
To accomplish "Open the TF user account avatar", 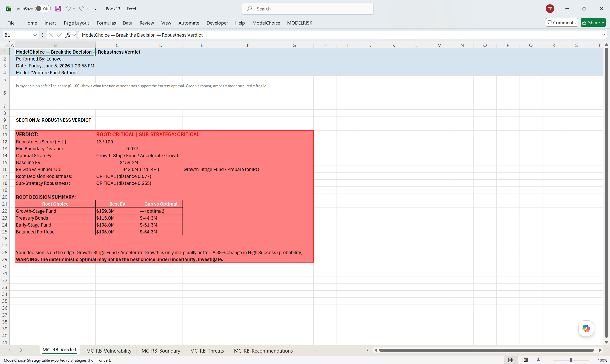I will tap(550, 9).
